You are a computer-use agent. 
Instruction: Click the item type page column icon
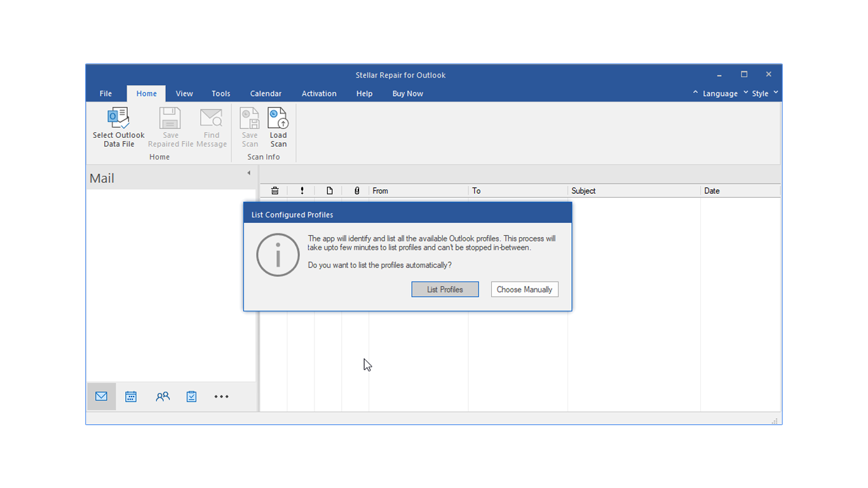(x=329, y=191)
